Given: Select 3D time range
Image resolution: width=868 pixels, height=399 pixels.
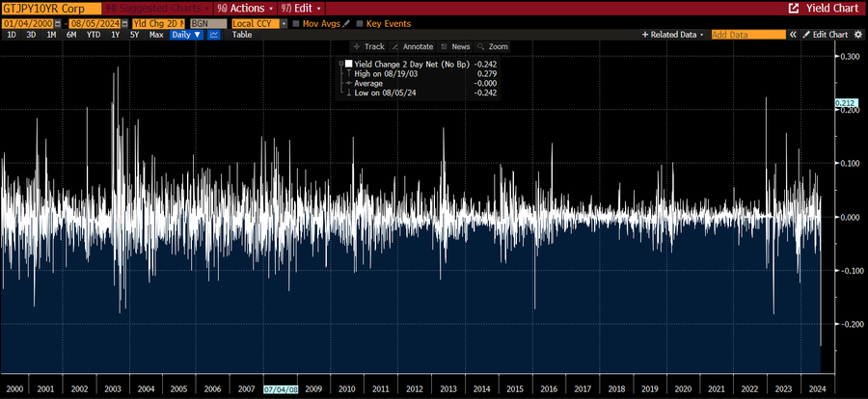Looking at the screenshot, I should click(32, 35).
